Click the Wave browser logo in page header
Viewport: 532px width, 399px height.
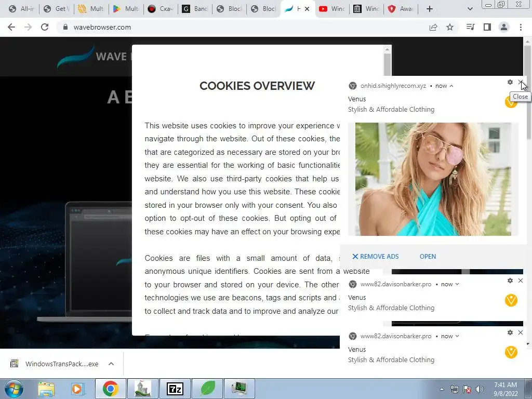94,56
